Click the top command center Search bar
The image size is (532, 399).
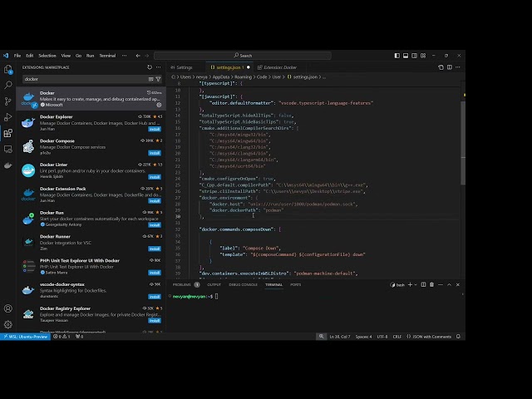[243, 56]
